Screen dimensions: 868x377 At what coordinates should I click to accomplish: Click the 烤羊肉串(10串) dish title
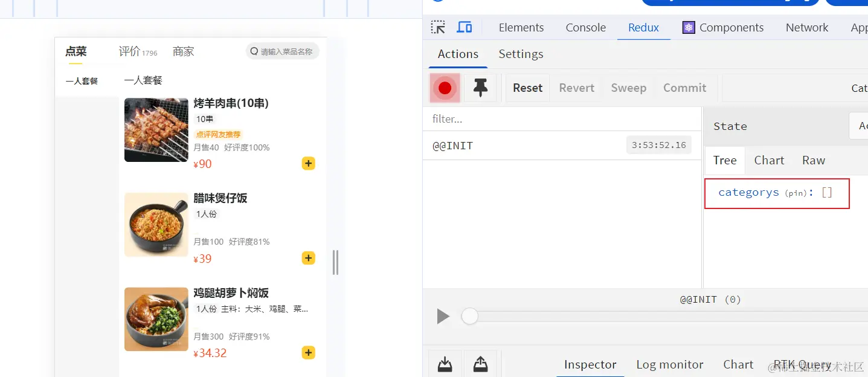231,103
